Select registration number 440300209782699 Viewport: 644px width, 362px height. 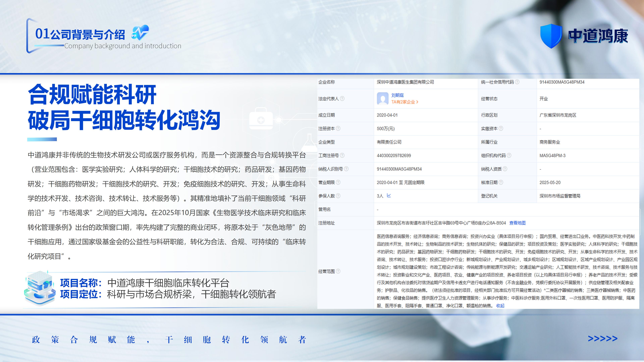393,155
